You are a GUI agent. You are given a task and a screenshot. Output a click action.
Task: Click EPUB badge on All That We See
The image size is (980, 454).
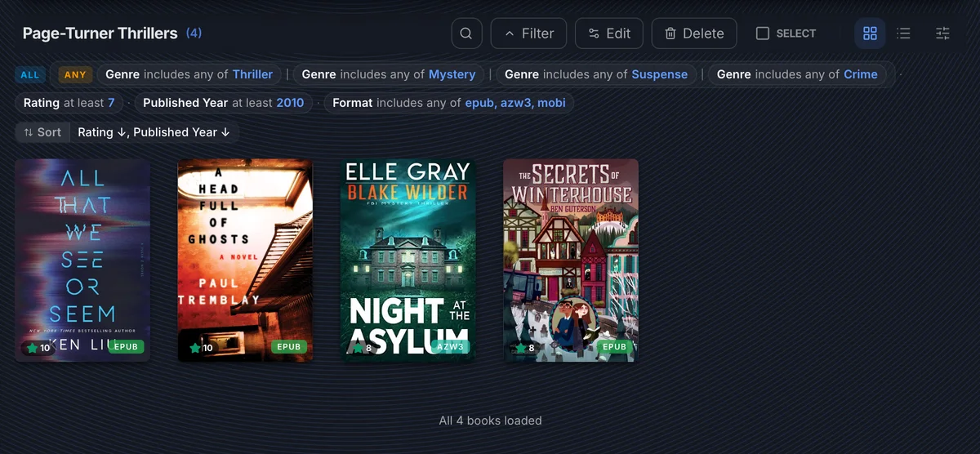pos(126,347)
